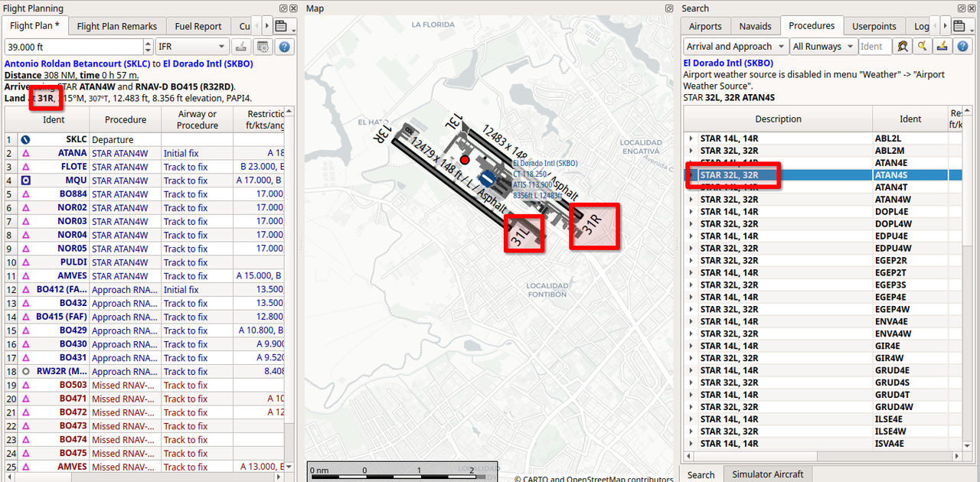Switch to the Simulator Aircraft bottom tab
The height and width of the screenshot is (482, 980).
(x=767, y=474)
